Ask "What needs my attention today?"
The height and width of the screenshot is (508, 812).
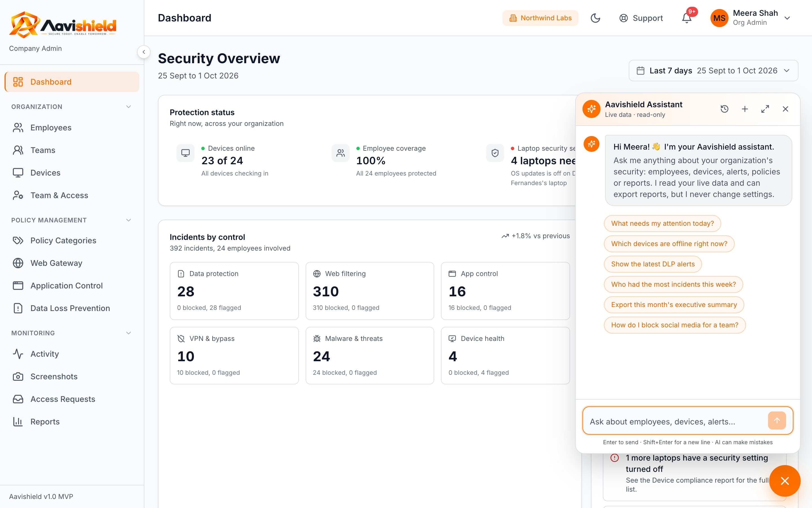click(662, 224)
